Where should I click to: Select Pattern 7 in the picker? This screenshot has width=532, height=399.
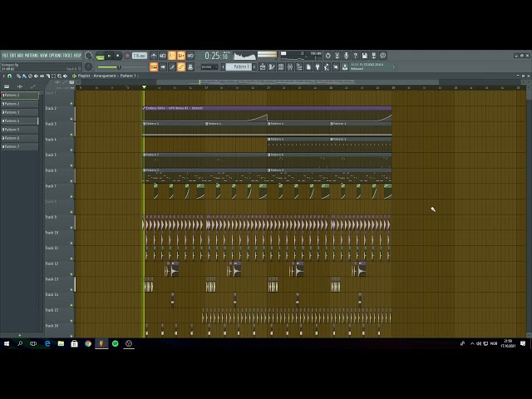pos(20,146)
